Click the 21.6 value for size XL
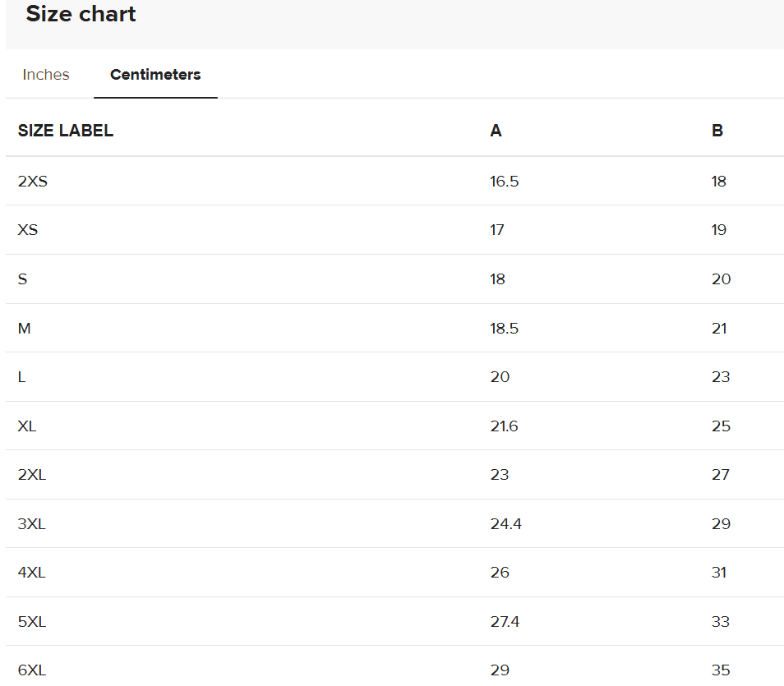The width and height of the screenshot is (784, 686). coord(504,426)
